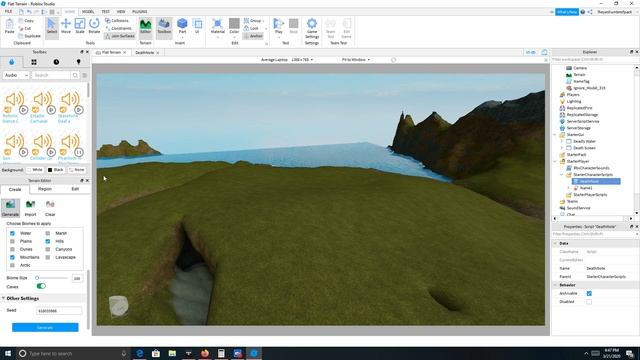Enable the Marsh biome checkbox
The height and width of the screenshot is (360, 640).
[x=48, y=233]
